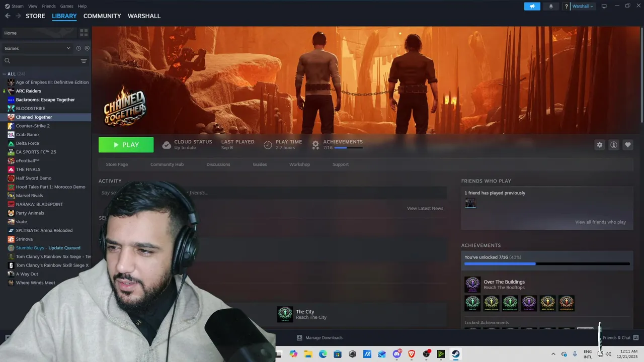This screenshot has width=644, height=362.
Task: Open the Games menu
Action: pyautogui.click(x=66, y=6)
